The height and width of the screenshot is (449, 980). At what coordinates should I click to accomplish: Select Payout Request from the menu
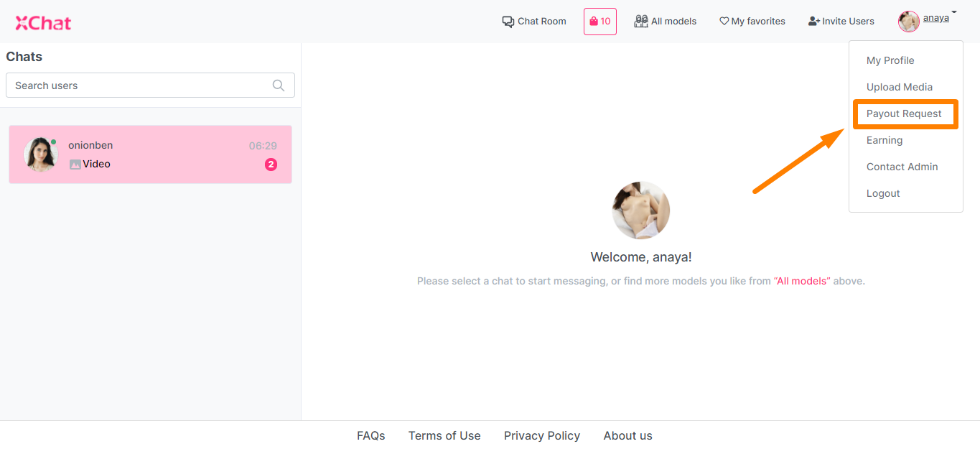pyautogui.click(x=904, y=114)
